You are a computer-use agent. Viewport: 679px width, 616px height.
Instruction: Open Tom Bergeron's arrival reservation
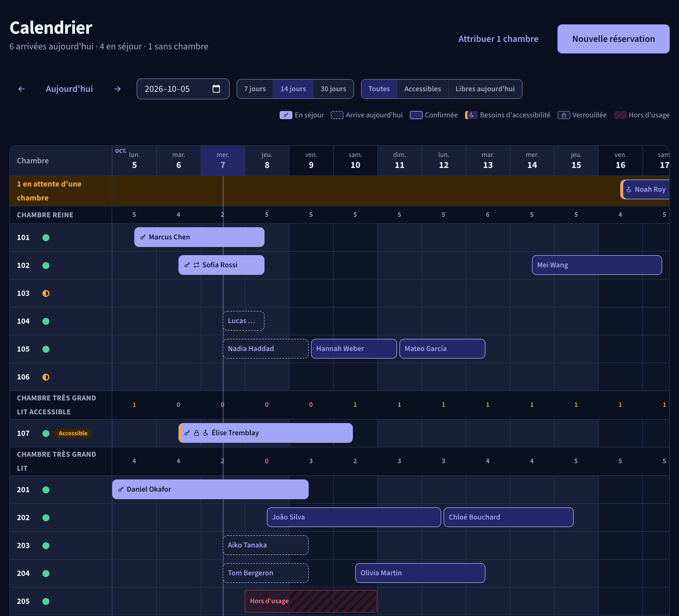(265, 573)
